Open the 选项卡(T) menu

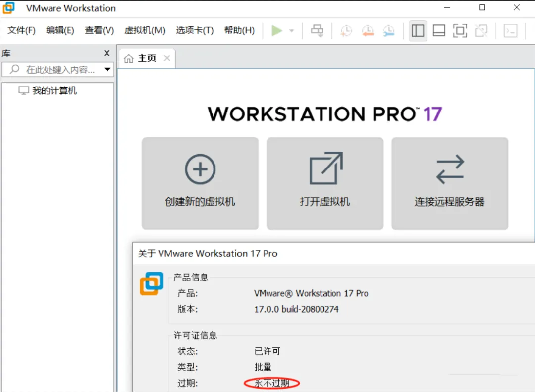[x=195, y=30]
